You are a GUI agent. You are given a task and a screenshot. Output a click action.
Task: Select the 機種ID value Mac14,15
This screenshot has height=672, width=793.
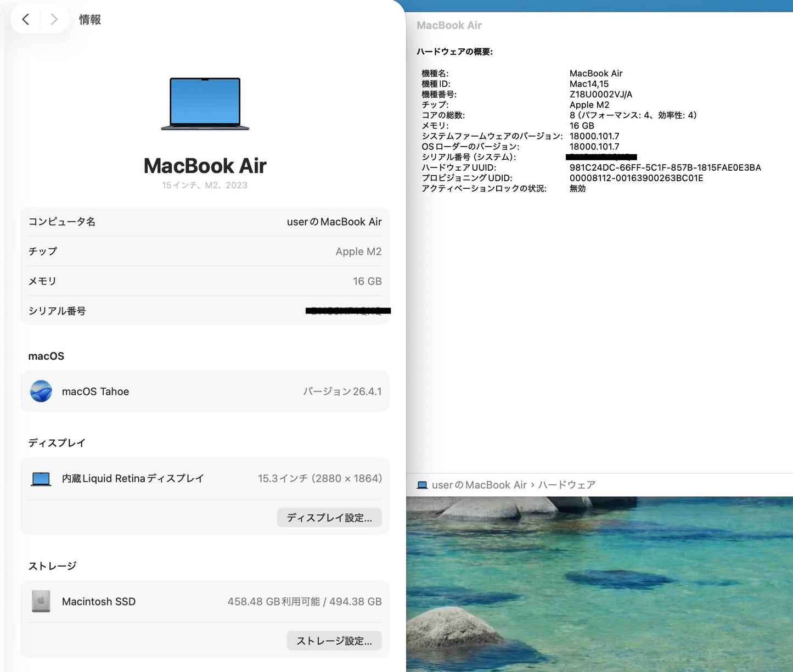click(x=589, y=84)
